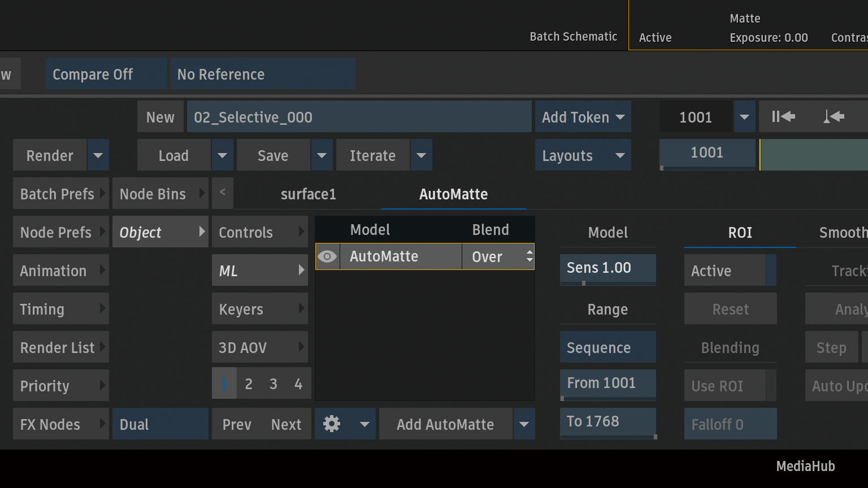
Task: Go to previous keyframe icon
Action: (834, 116)
